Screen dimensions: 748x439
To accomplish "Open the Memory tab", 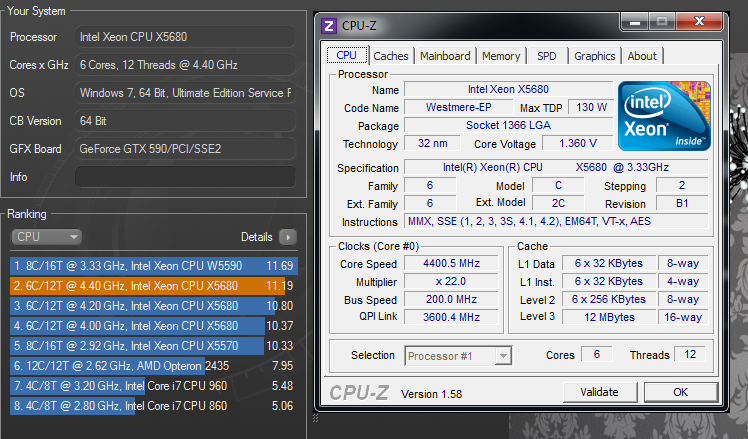I will point(501,56).
